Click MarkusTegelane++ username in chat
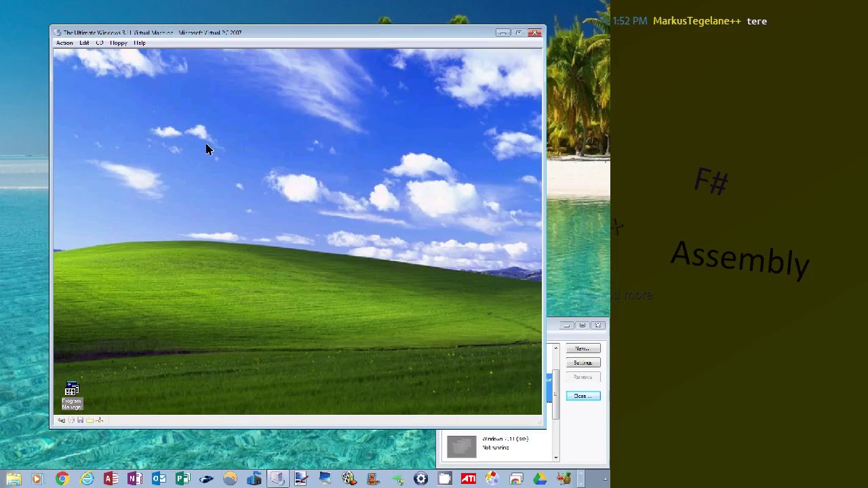The height and width of the screenshot is (488, 868). 697,21
